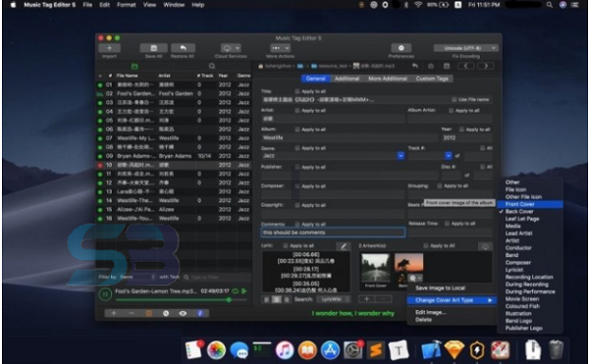This screenshot has height=364, width=589.
Task: Check Apply to all for Album Artist
Action: pos(452,110)
